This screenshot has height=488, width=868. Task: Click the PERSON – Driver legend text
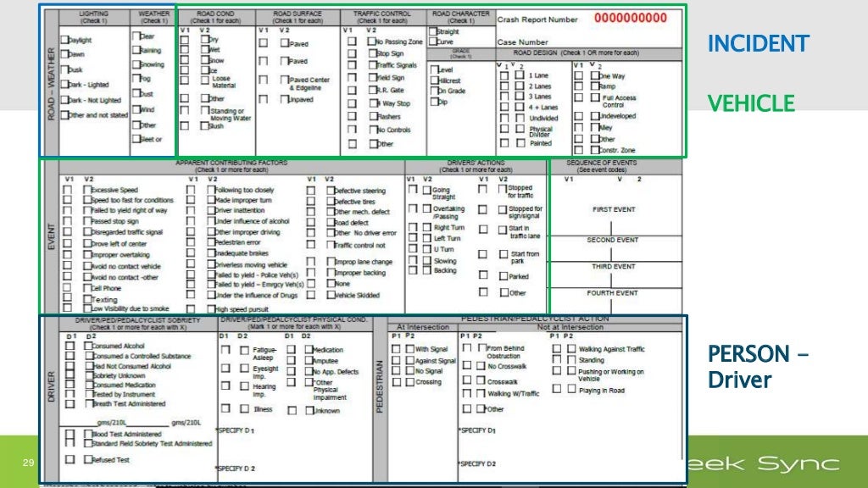(x=758, y=367)
